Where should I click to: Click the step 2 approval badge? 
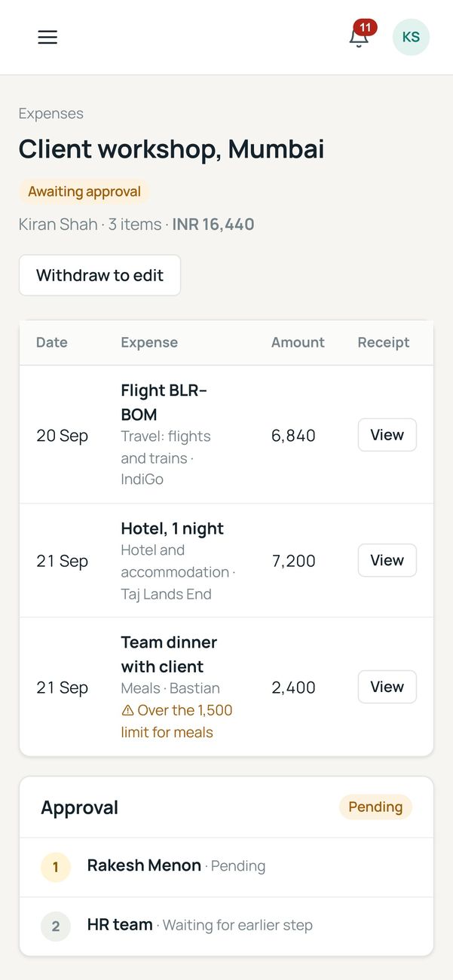click(x=56, y=926)
